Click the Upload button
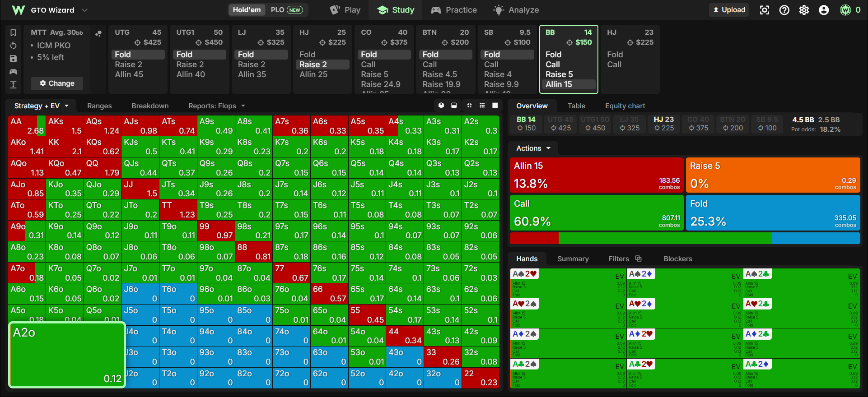 [x=729, y=10]
